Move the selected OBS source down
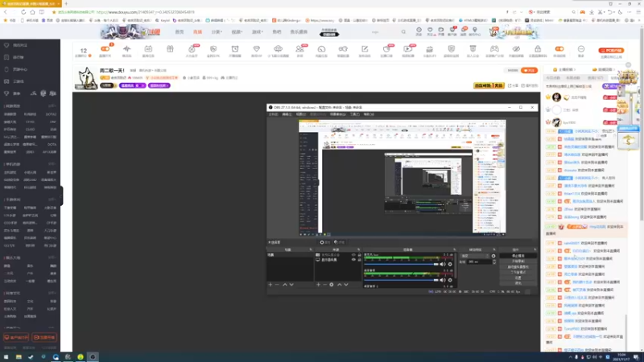Screen dimensions: 644x362 [x=346, y=285]
